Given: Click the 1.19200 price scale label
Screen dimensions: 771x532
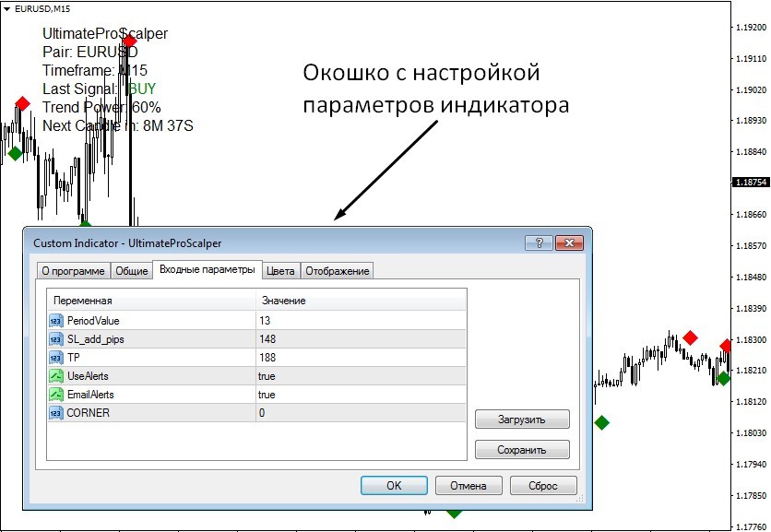Looking at the screenshot, I should pos(752,28).
